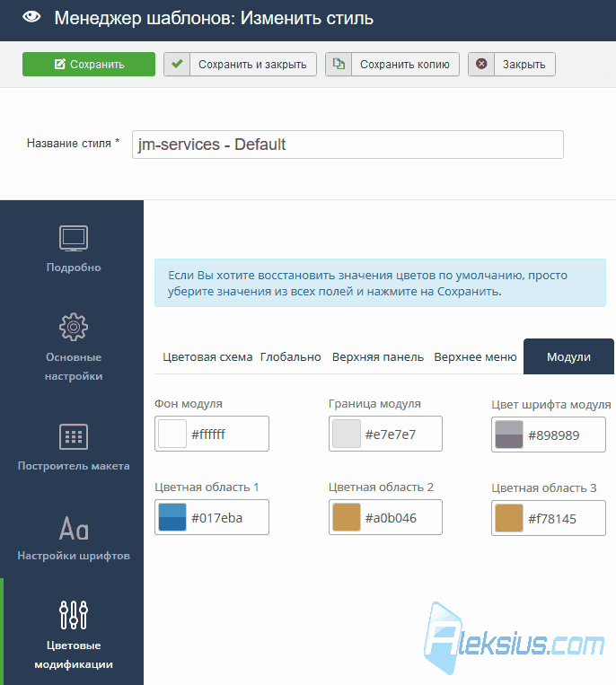This screenshot has height=685, width=616.
Task: Open the Цвет шрифта модуля color swatch
Action: [509, 435]
